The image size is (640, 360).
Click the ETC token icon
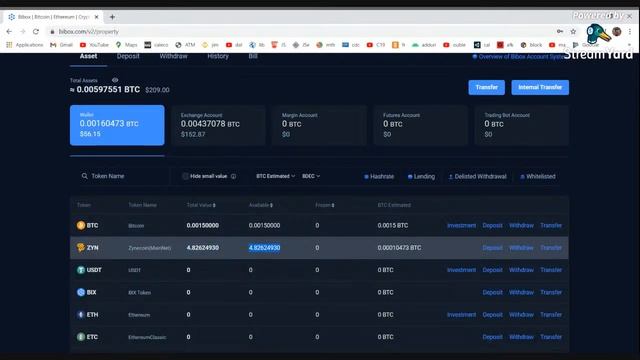pos(81,337)
